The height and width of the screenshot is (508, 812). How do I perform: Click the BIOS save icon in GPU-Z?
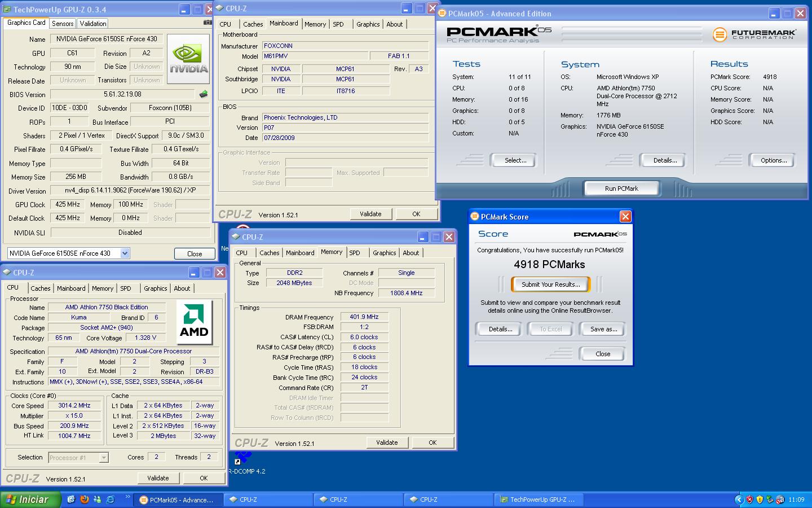(x=204, y=94)
